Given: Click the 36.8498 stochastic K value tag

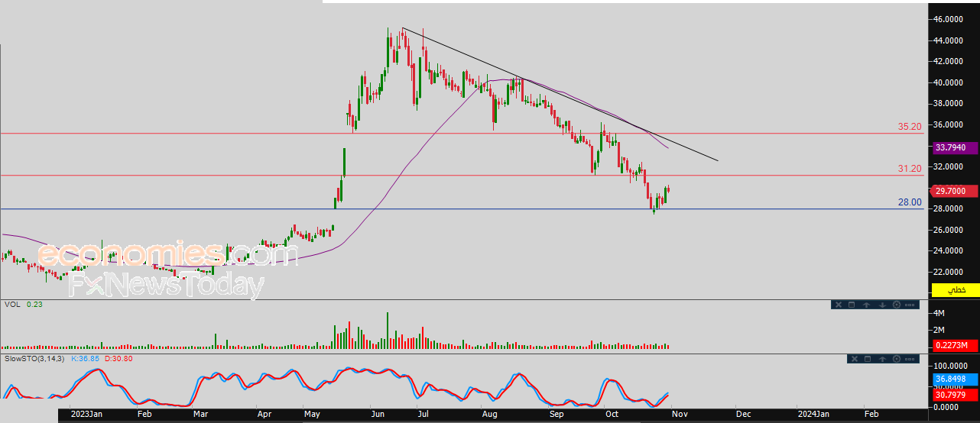Looking at the screenshot, I should [x=956, y=379].
